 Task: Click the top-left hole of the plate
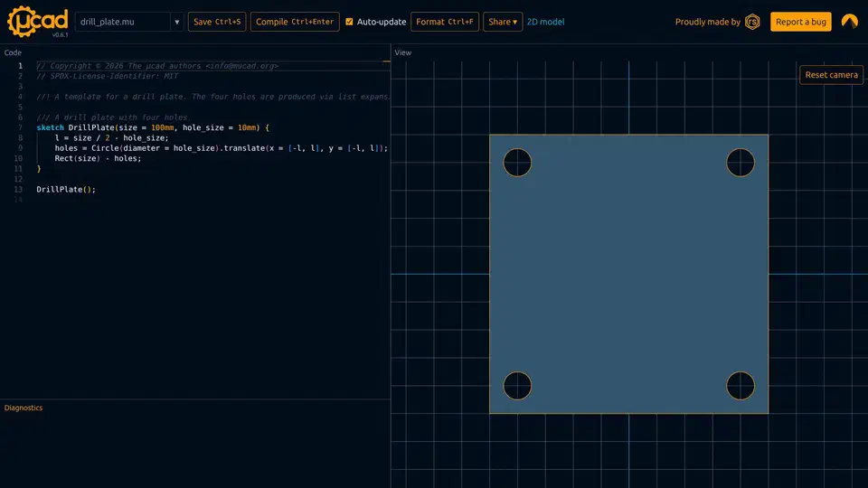pyautogui.click(x=517, y=163)
